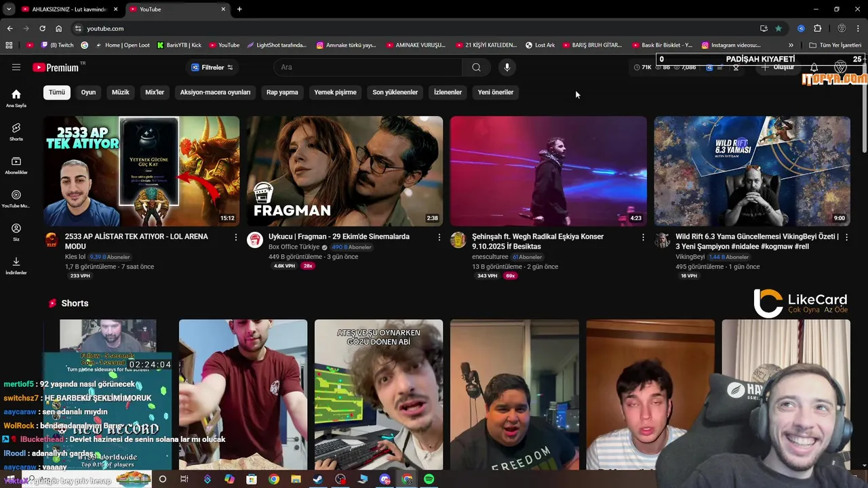Open the Twitch bookmark
The image size is (868, 488).
[x=57, y=45]
